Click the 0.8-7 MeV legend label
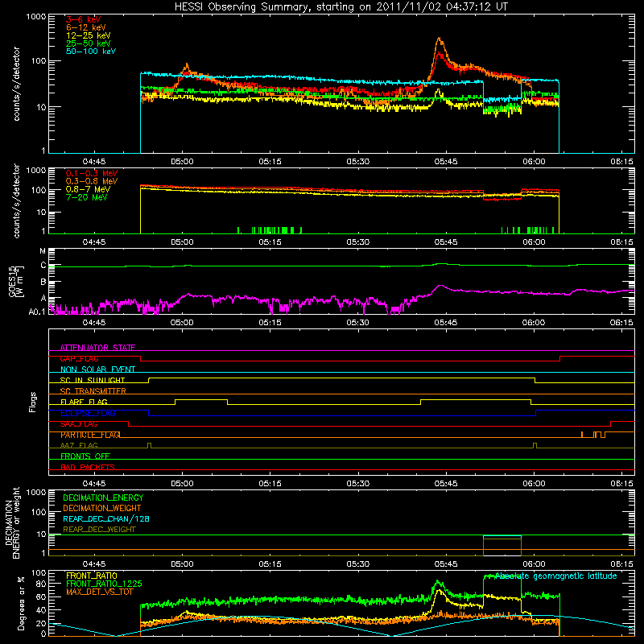 tap(88, 189)
